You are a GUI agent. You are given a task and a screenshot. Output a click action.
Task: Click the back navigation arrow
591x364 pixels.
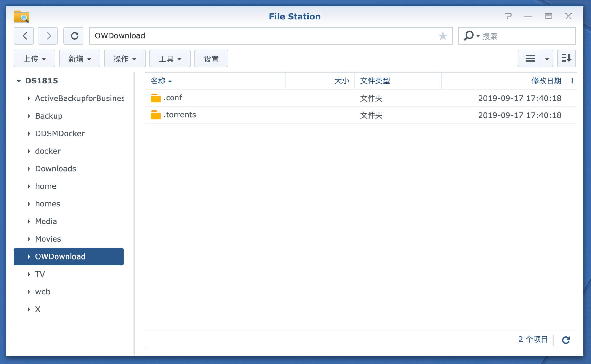[x=25, y=36]
